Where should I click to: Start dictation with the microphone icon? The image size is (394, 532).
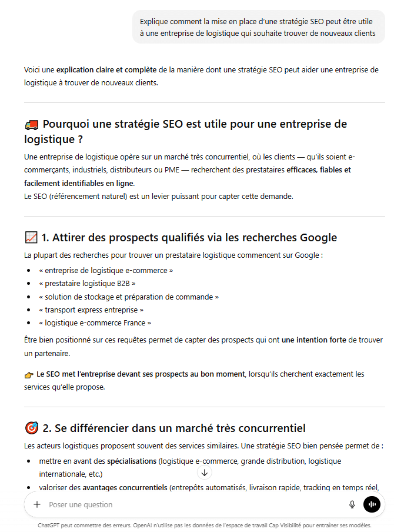point(352,504)
